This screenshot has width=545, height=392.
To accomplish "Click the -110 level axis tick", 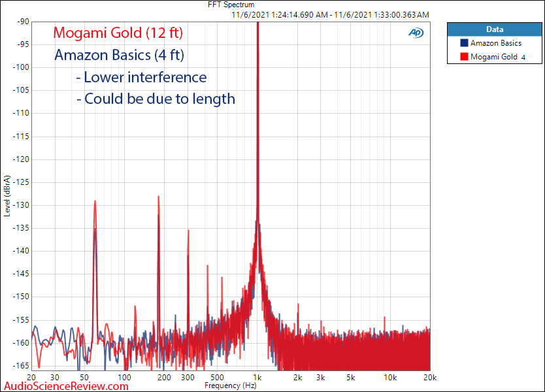I will pyautogui.click(x=21, y=113).
